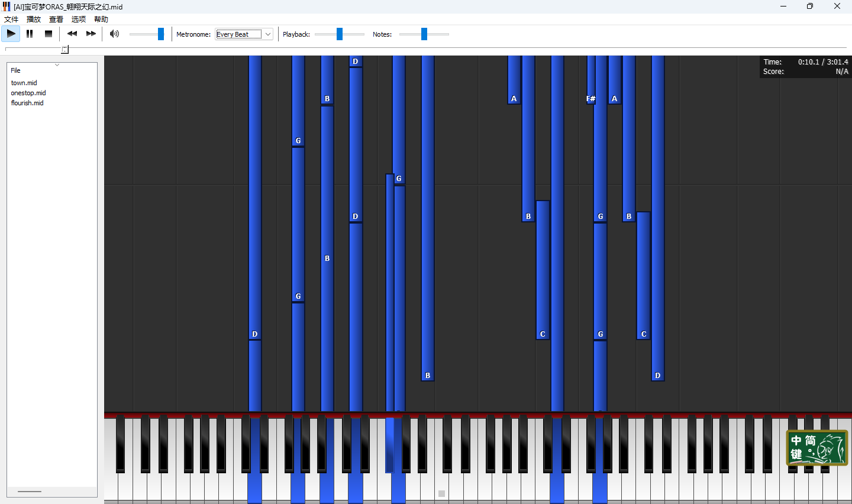Click the Score N/A readout
This screenshot has height=504, width=852.
click(x=805, y=71)
